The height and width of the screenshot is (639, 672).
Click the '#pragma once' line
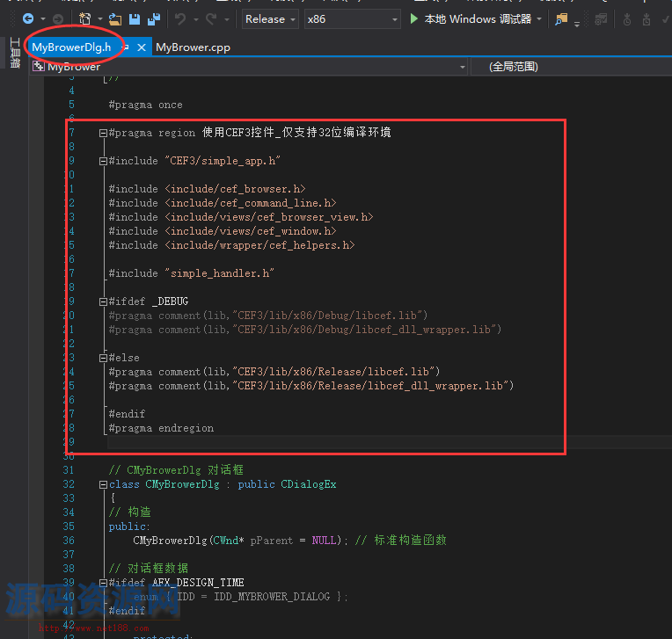145,105
